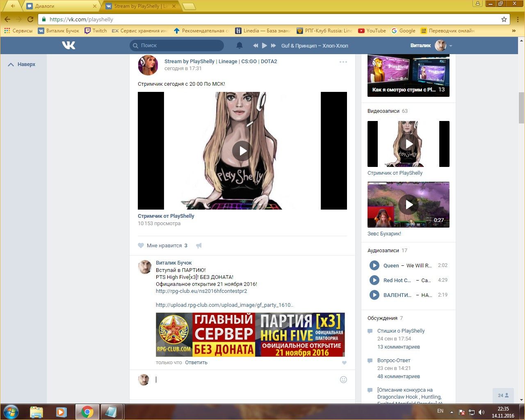The width and height of the screenshot is (525, 420).
Task: Play the ВАЛЕНТИ... audio track
Action: [x=374, y=295]
